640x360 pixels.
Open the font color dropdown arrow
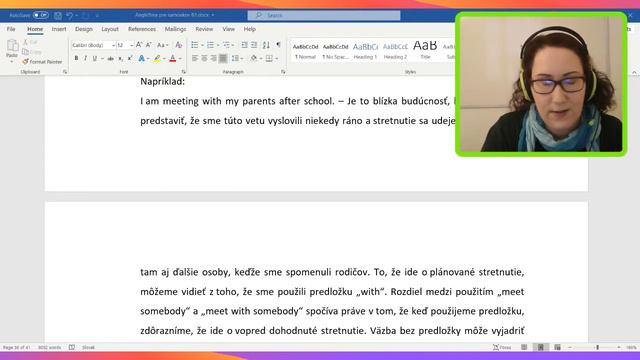(x=180, y=59)
